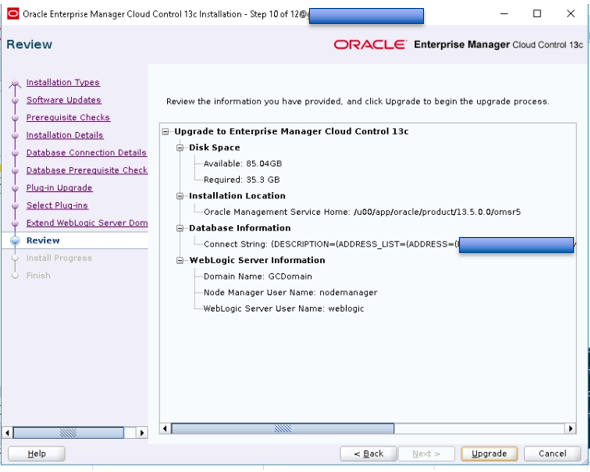Select the Required: 35.3 GB row
The width and height of the screenshot is (590, 472).
pyautogui.click(x=242, y=180)
